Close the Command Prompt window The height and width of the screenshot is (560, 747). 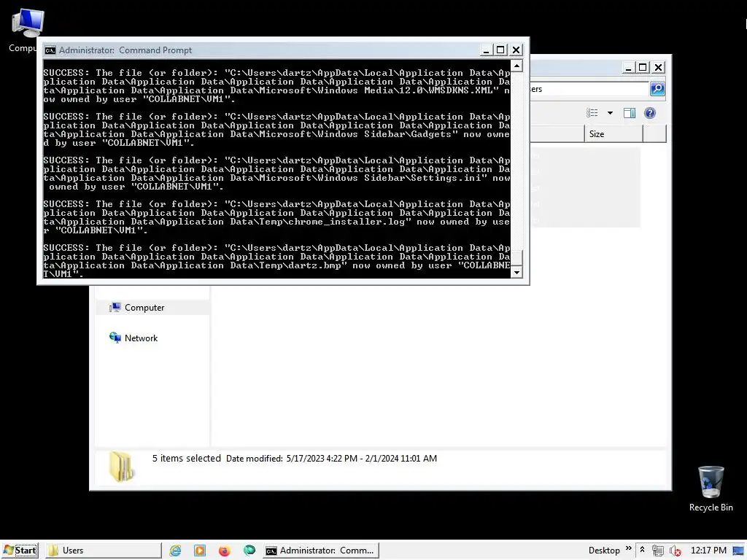[516, 50]
